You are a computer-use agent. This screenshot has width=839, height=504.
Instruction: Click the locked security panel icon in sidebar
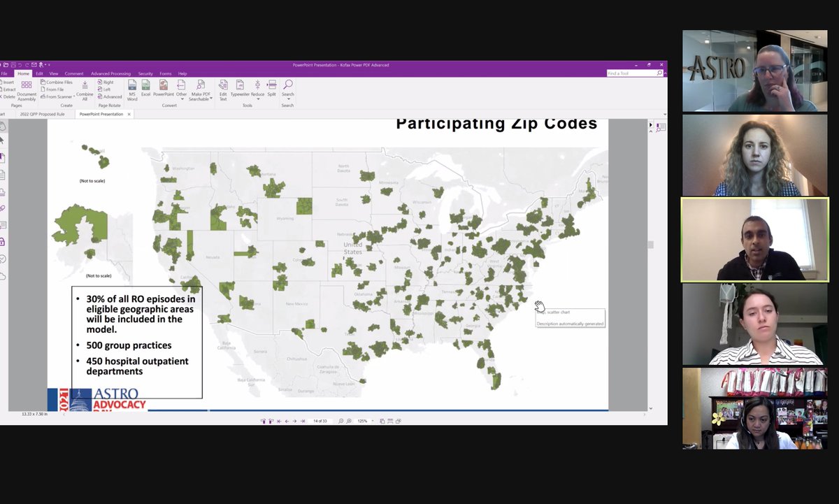tap(3, 241)
